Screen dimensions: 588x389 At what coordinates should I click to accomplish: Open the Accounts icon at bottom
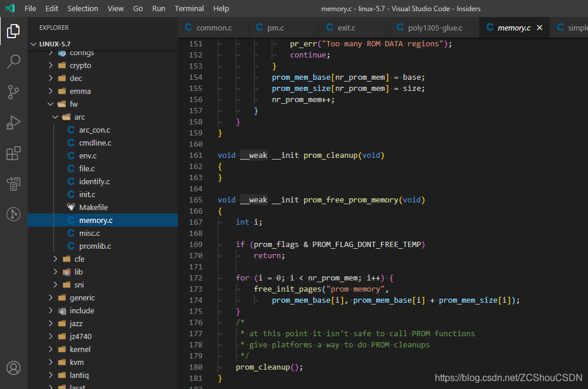pyautogui.click(x=13, y=368)
